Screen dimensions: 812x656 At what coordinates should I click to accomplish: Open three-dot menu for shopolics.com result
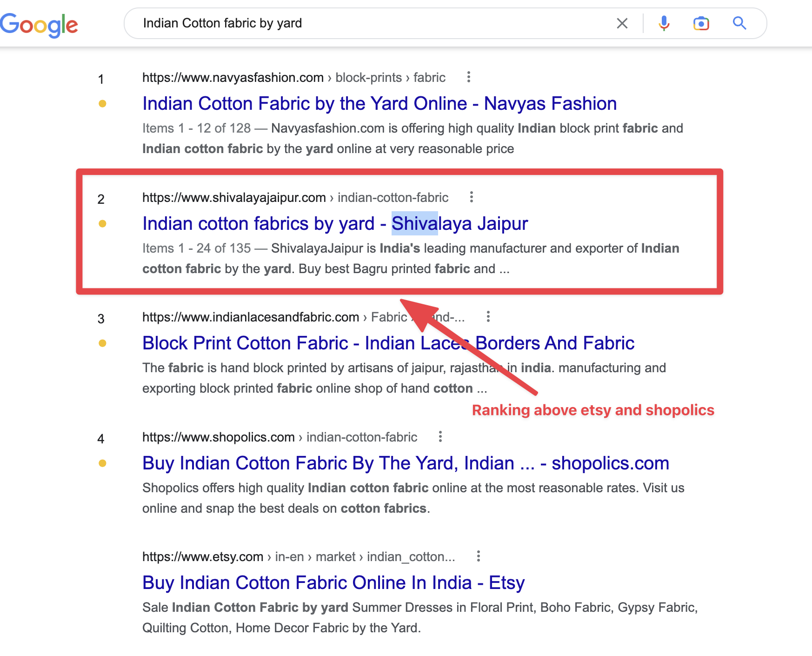[440, 437]
